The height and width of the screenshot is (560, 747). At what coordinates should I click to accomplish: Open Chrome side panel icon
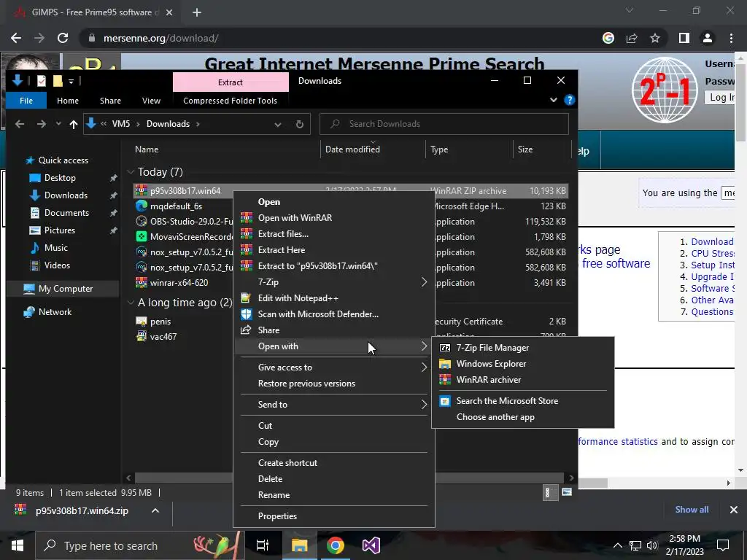coord(684,38)
